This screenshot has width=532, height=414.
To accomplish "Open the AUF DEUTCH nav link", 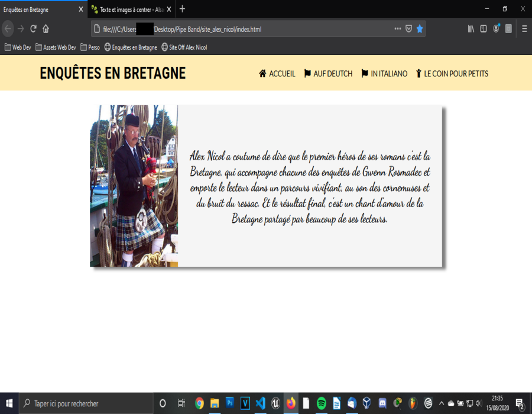I will click(328, 74).
